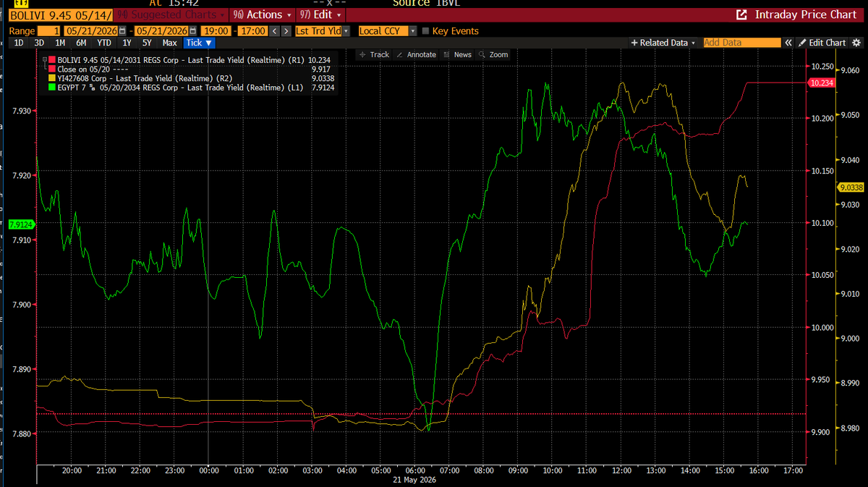The image size is (868, 487).
Task: Click the yellow 9.0338 last value label
Action: tap(851, 187)
